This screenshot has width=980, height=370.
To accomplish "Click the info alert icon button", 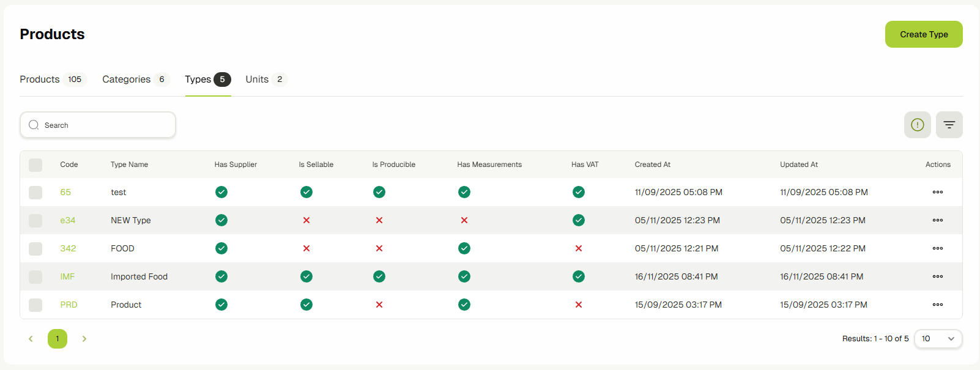I will click(917, 125).
